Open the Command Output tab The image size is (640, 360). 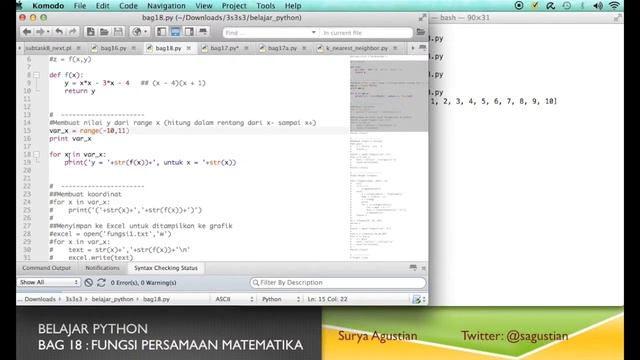coord(47,268)
